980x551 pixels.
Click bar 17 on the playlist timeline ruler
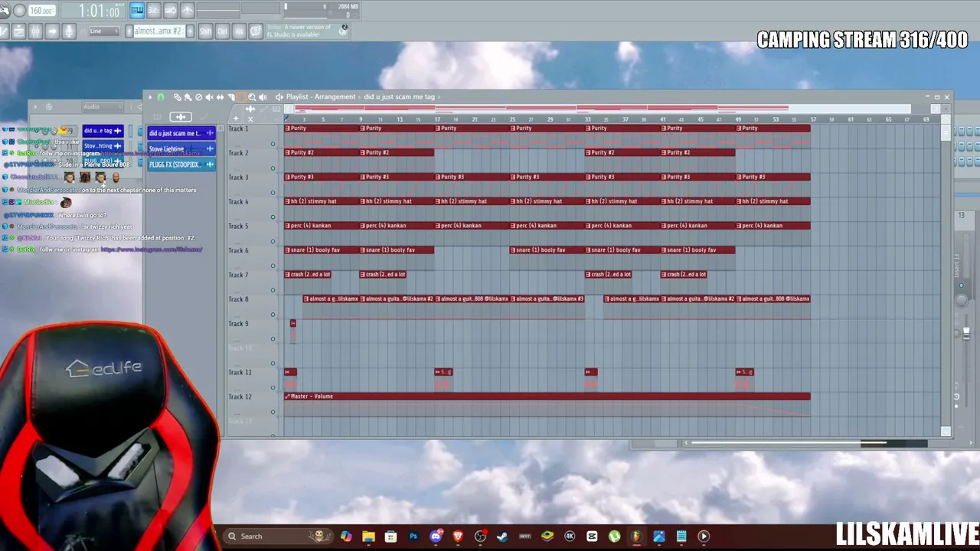click(437, 119)
